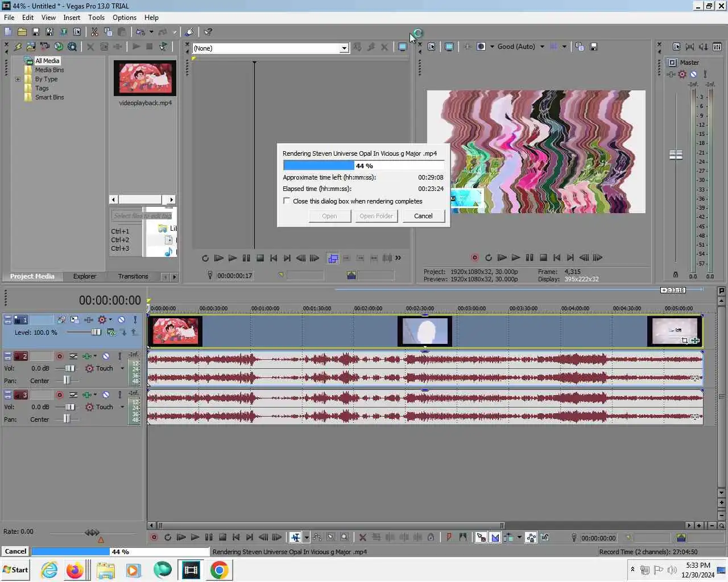Open edit tool dropdown arrow on timeline toolbar
This screenshot has width=728, height=582.
click(307, 537)
